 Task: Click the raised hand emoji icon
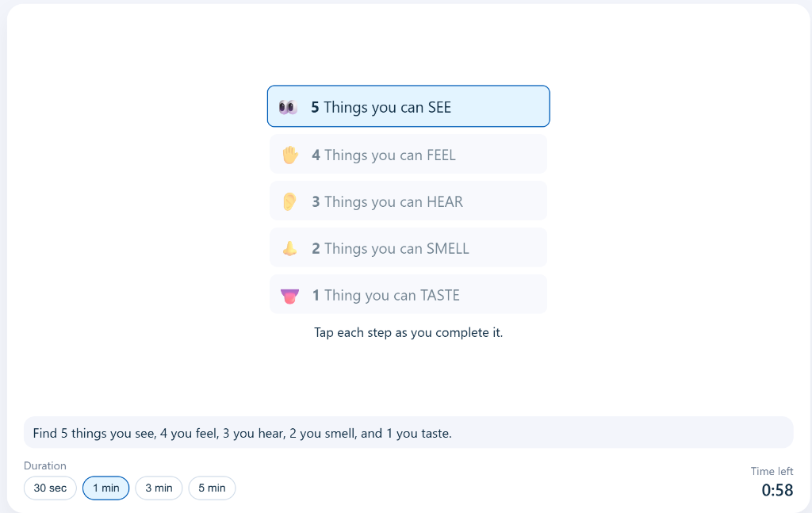pyautogui.click(x=289, y=155)
